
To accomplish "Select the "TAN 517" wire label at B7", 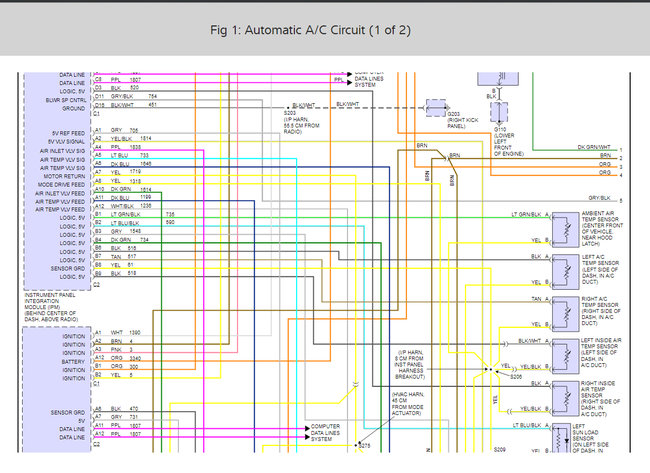I will click(124, 257).
